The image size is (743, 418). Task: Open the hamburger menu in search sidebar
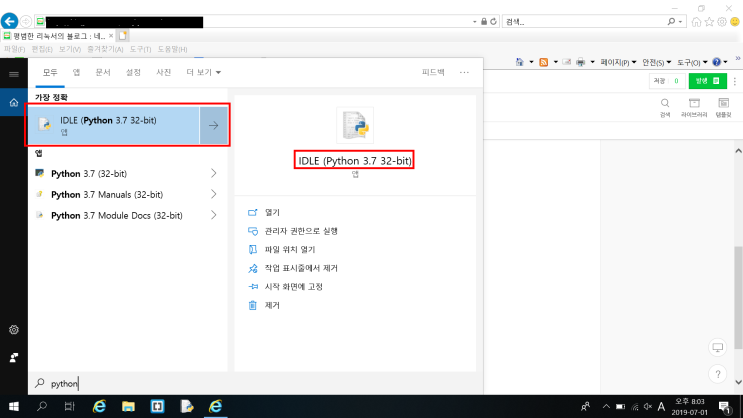click(14, 74)
